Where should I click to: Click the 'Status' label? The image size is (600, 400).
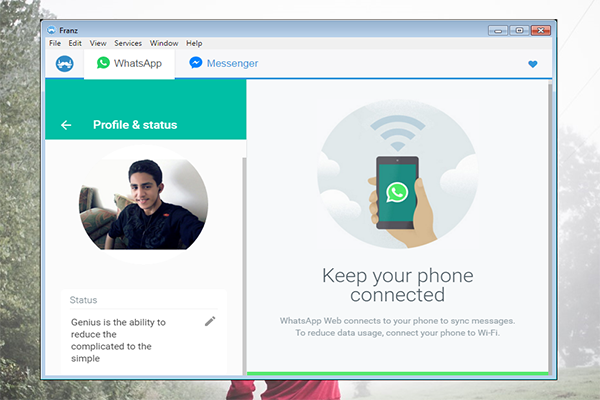click(83, 300)
